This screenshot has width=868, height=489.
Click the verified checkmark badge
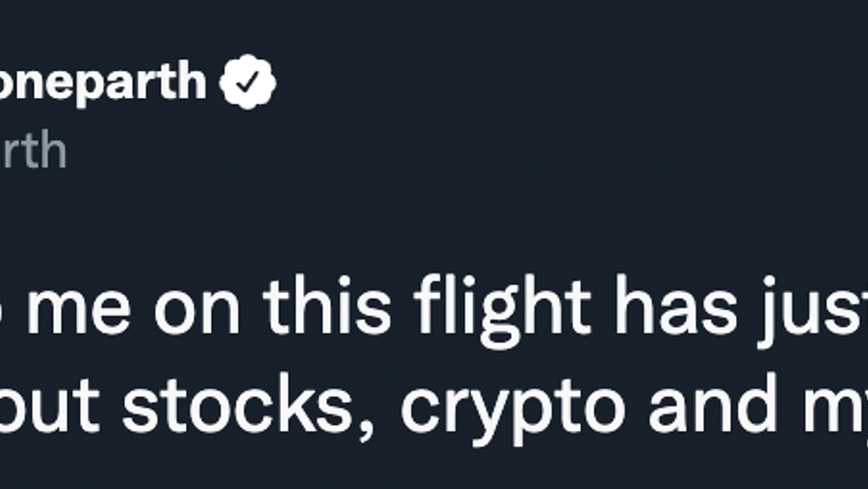[248, 82]
